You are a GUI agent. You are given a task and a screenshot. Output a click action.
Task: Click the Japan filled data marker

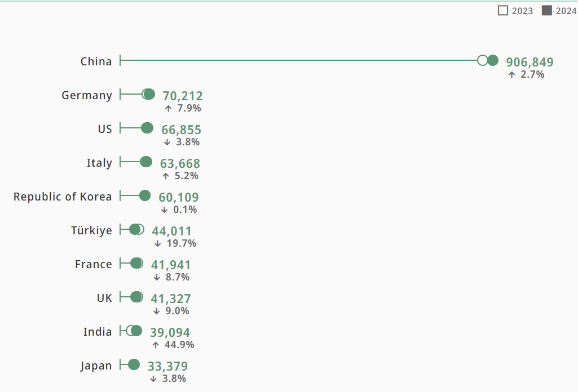coord(134,364)
